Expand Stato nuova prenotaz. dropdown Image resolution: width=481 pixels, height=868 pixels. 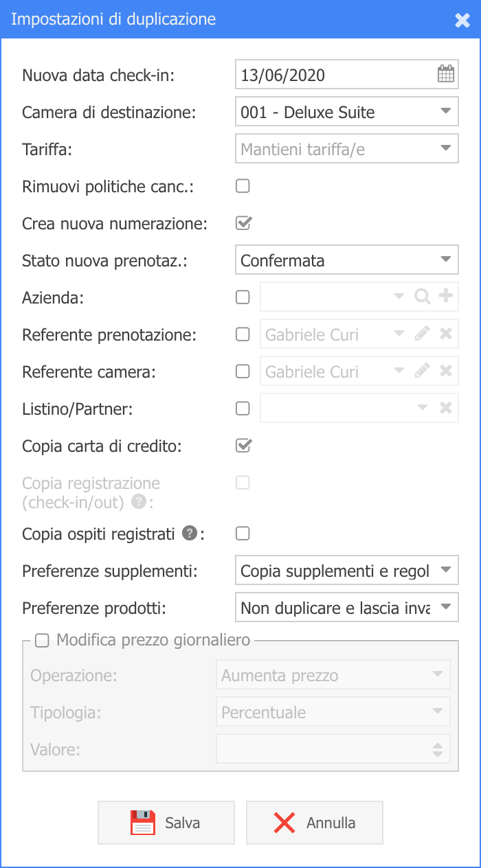(x=347, y=260)
